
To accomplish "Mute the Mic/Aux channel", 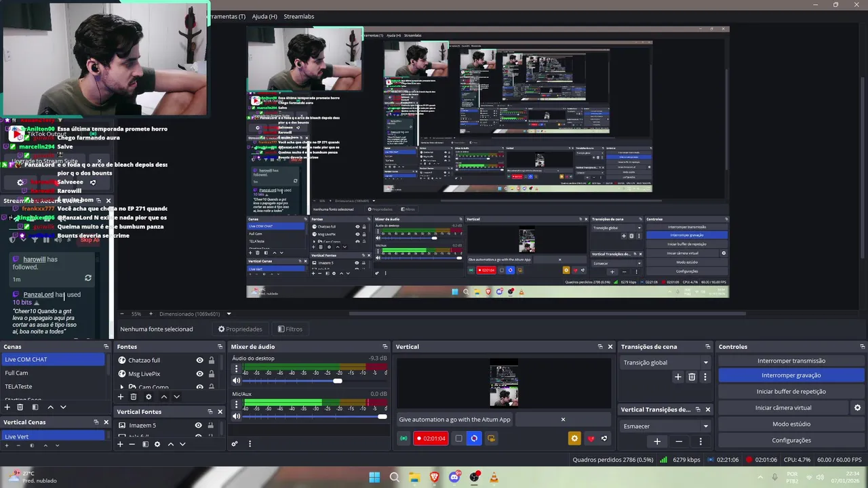I will (236, 416).
